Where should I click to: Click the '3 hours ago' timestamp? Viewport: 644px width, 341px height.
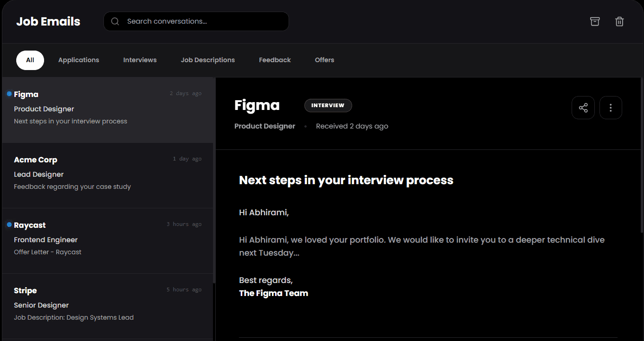pos(184,224)
